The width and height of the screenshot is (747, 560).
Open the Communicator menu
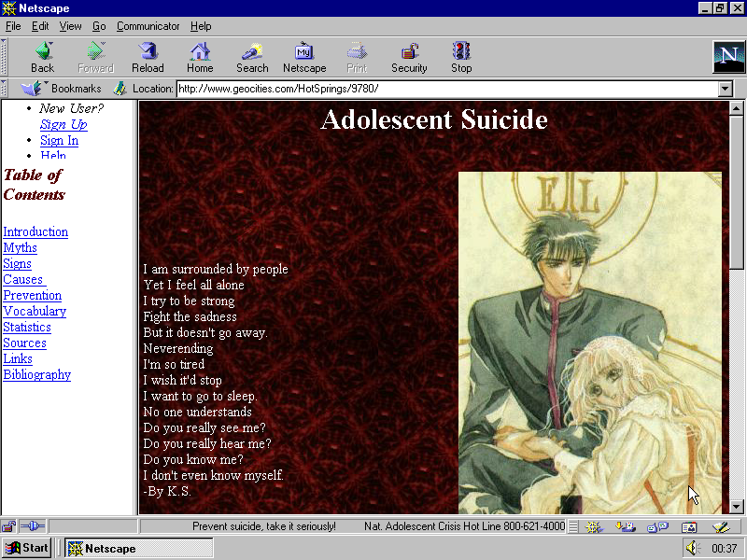click(148, 26)
